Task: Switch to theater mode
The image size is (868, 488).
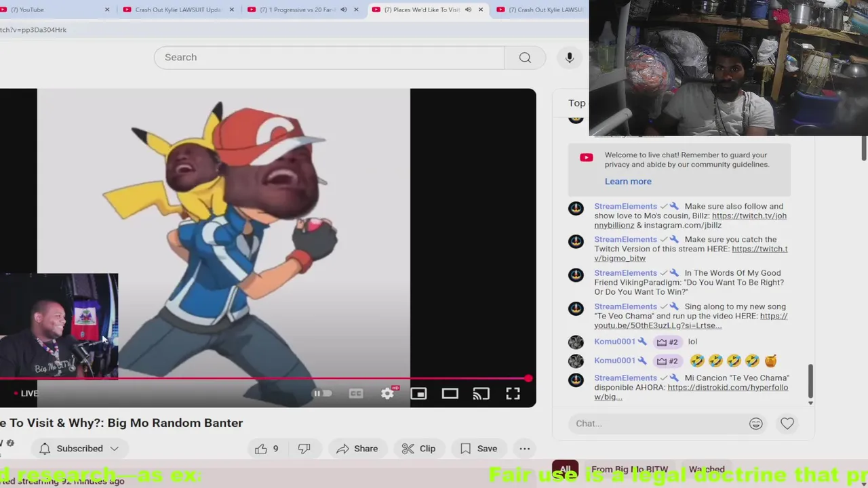Action: (450, 393)
